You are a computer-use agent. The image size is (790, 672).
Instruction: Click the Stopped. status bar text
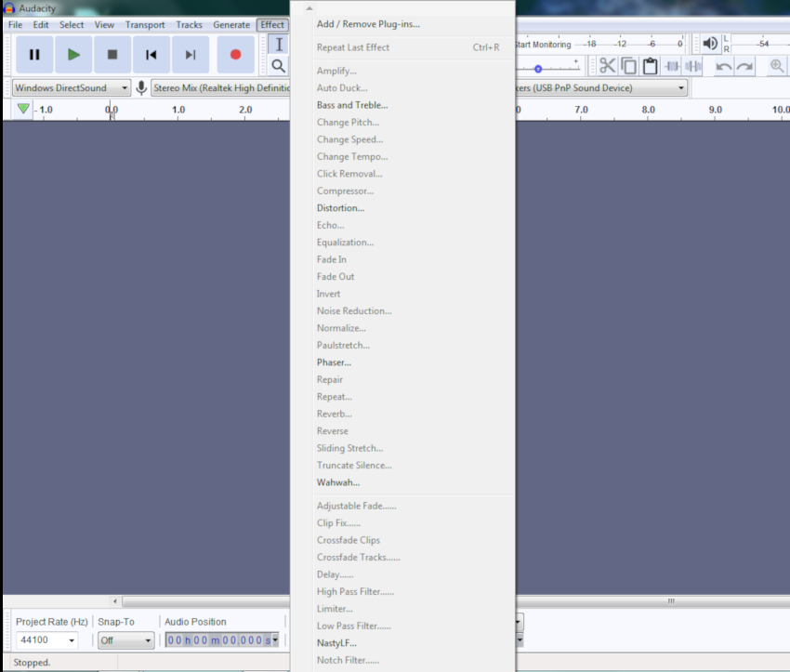pos(32,663)
